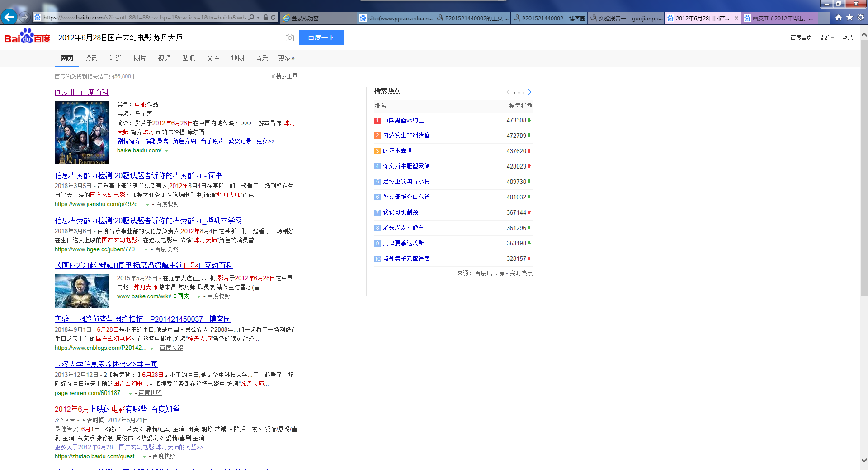Expand the arrow beside baike.baidu.com/
The height and width of the screenshot is (470, 868).
(x=167, y=150)
